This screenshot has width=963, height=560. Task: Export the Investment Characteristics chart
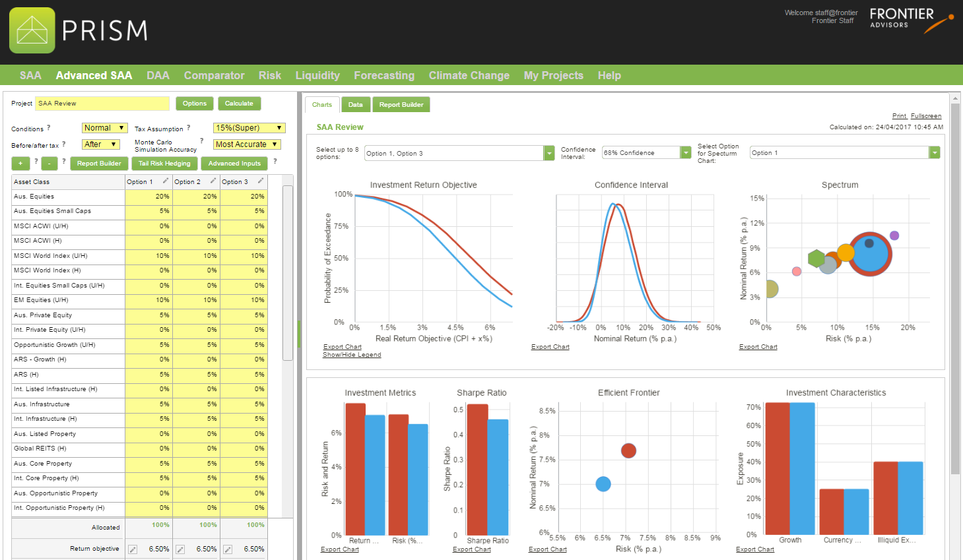(755, 549)
